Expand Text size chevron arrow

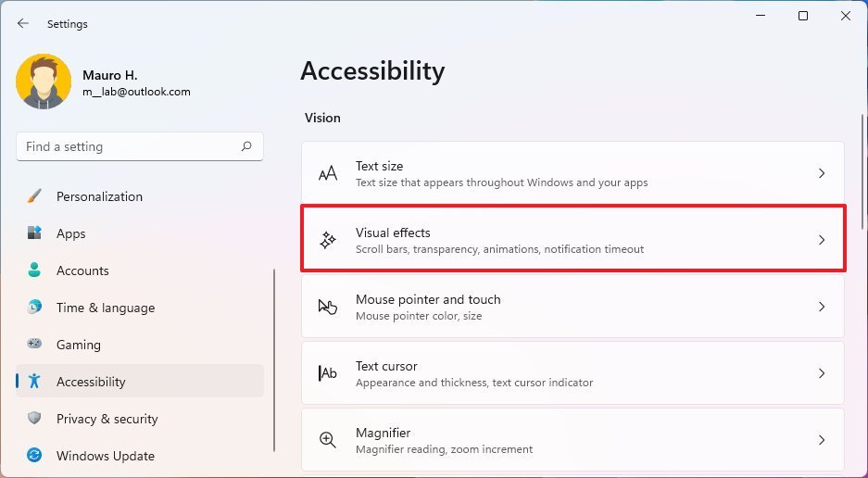click(x=822, y=173)
